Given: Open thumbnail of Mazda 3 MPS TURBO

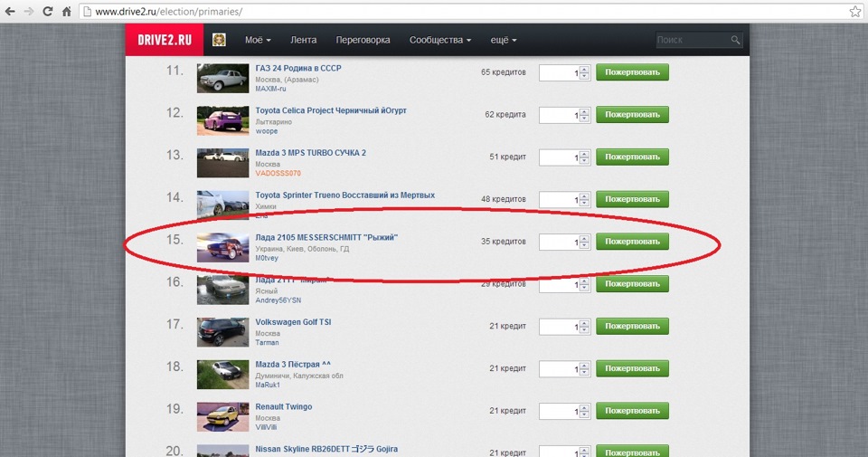Looking at the screenshot, I should 222,163.
